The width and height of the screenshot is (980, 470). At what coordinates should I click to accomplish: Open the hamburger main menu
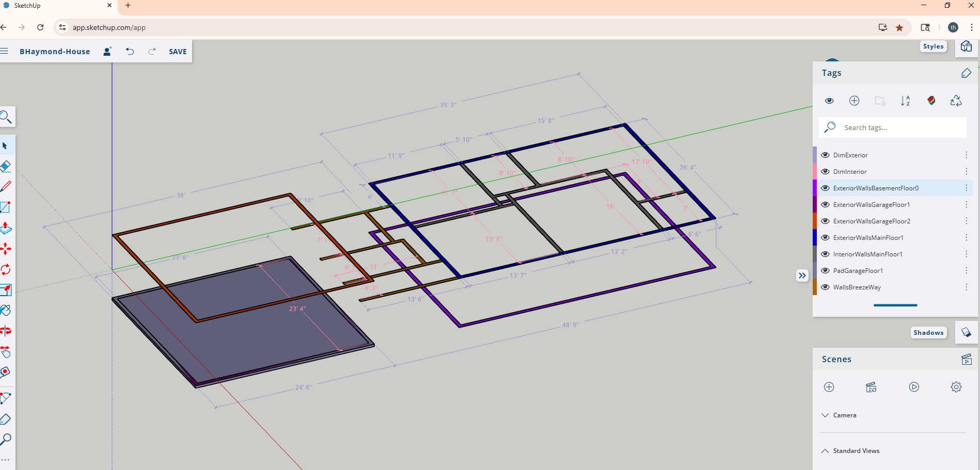point(4,51)
